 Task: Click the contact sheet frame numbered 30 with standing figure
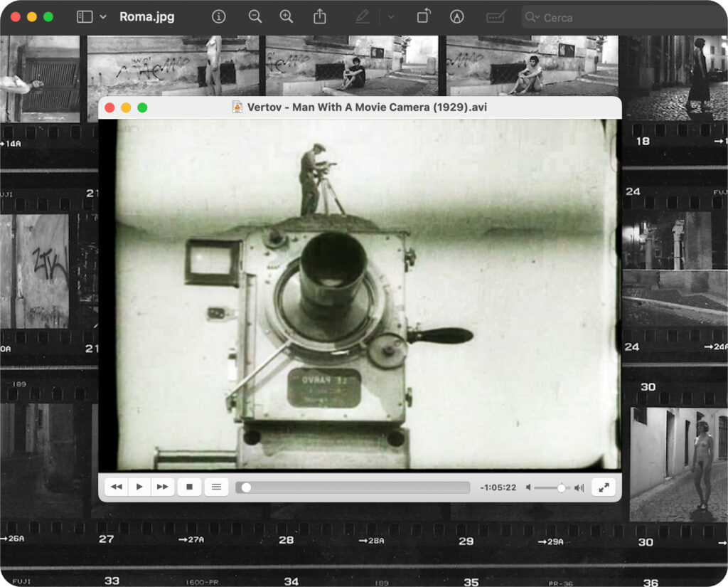(678, 465)
